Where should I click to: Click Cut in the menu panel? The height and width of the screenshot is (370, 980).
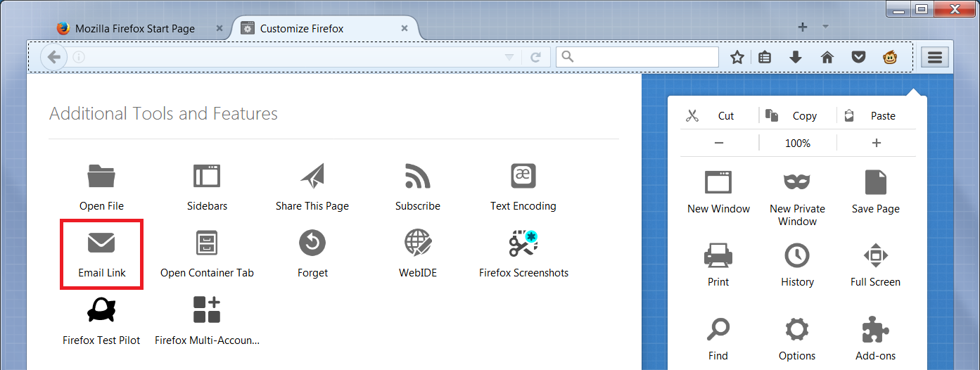(719, 116)
